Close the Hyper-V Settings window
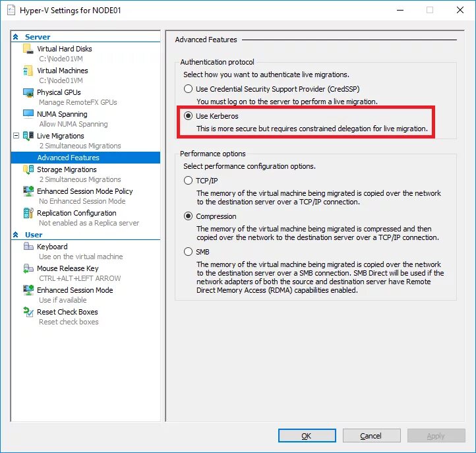 click(x=460, y=10)
